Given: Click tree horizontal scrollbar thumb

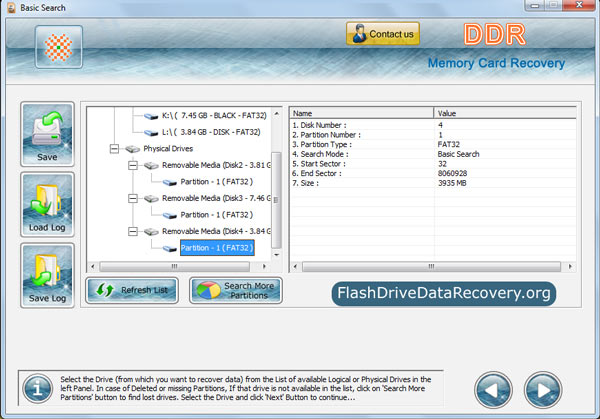Looking at the screenshot, I should pyautogui.click(x=174, y=266).
